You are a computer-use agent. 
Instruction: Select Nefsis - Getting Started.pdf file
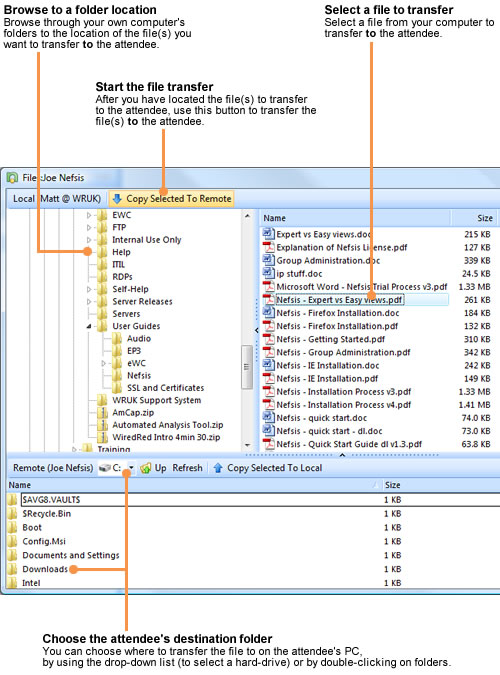click(330, 339)
